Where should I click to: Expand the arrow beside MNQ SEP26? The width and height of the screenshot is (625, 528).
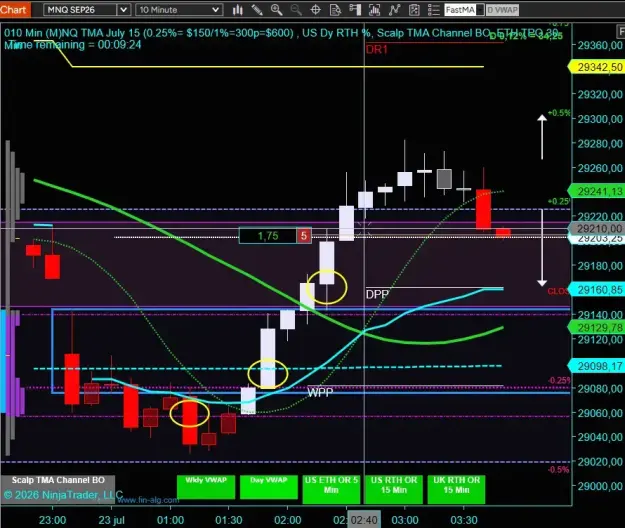(x=124, y=10)
